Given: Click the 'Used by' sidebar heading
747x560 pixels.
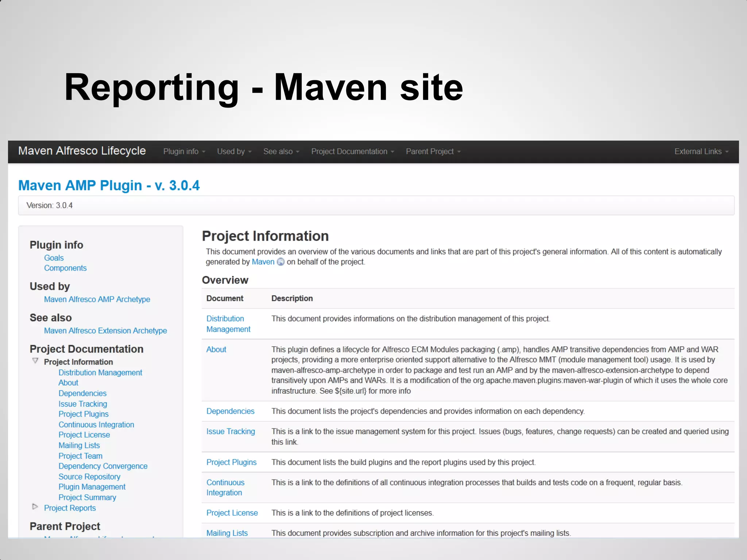Looking at the screenshot, I should [x=50, y=286].
